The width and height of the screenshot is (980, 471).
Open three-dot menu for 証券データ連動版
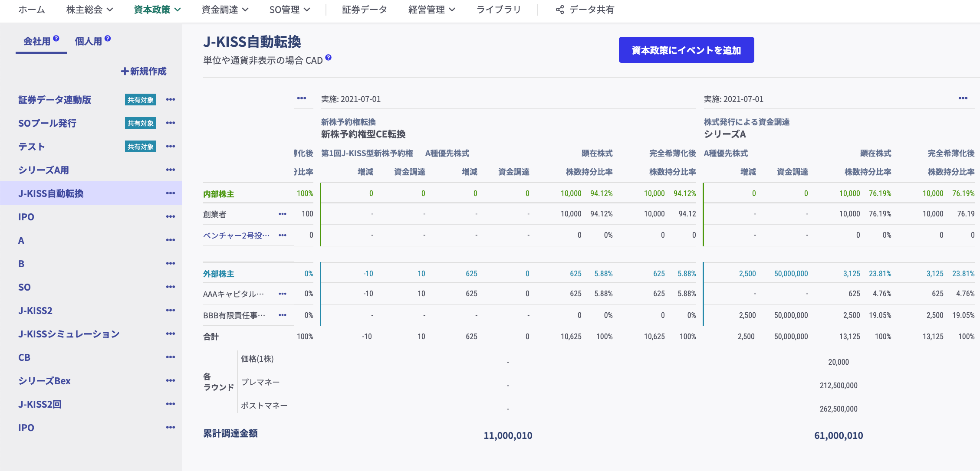[x=171, y=100]
